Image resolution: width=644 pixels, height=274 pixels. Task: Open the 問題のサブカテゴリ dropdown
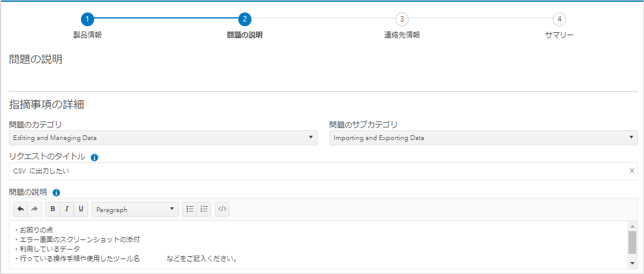483,138
